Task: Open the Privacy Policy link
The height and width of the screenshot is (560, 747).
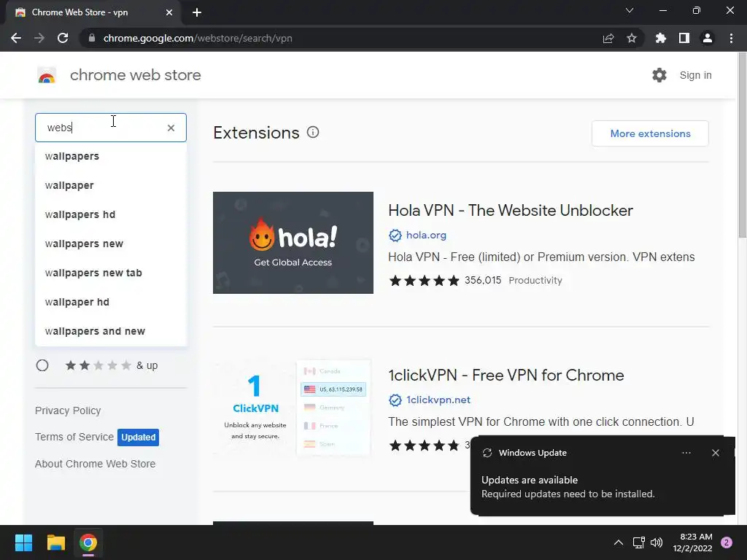Action: point(68,411)
